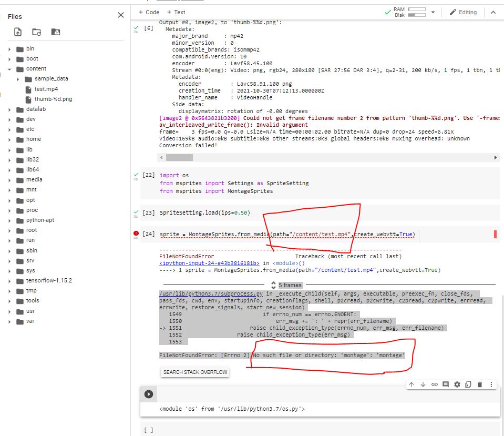Select the python-apt folder

pos(40,220)
